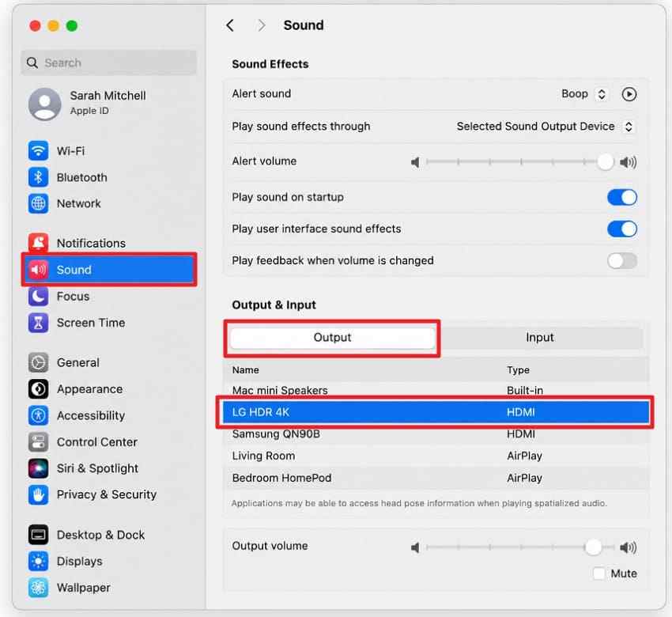Viewport: 672px width, 617px height.
Task: Click the Desktop & Dock icon
Action: pos(38,535)
